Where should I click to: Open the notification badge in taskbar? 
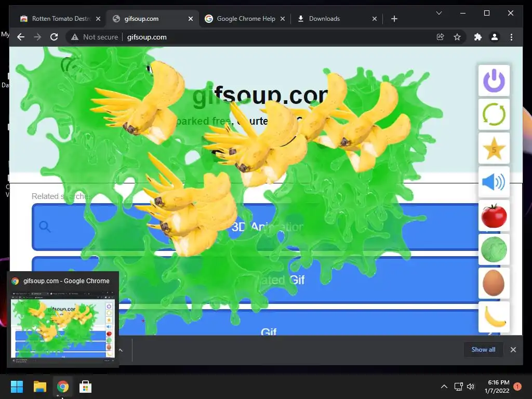(x=517, y=387)
